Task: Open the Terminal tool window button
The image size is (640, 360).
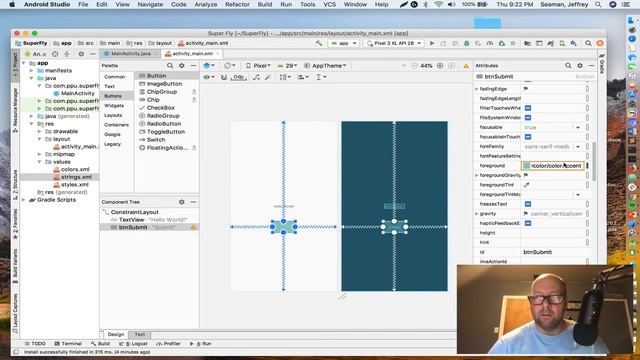Action: point(68,344)
